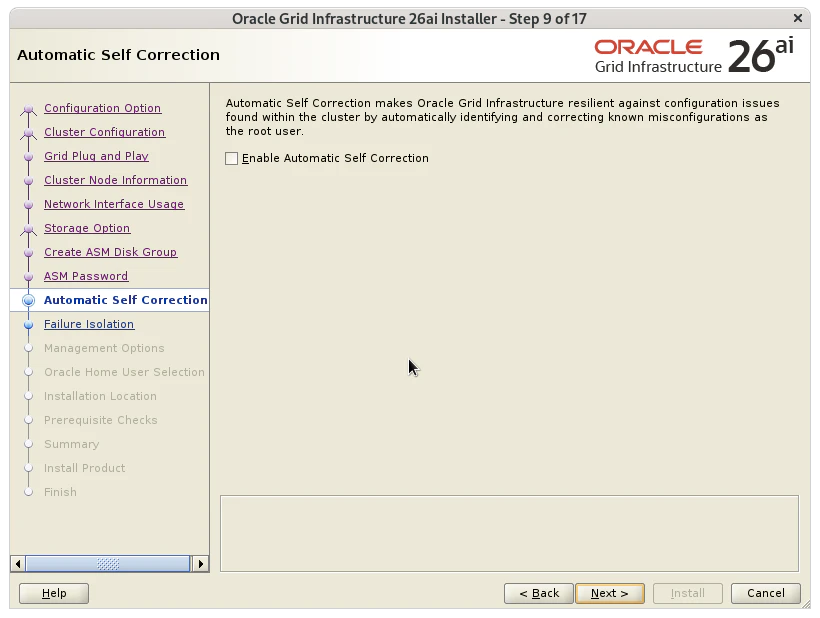The image size is (820, 618).
Task: Open the Create ASM Disk Group step
Action: coord(110,253)
